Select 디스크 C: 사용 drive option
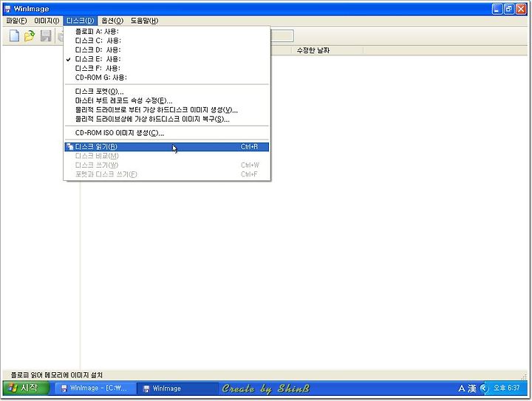 click(166, 41)
